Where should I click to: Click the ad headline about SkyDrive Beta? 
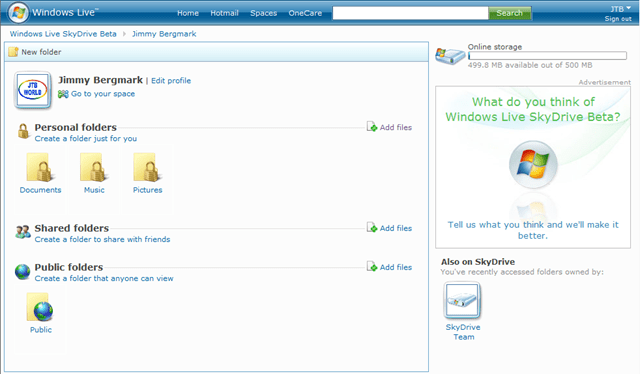[533, 109]
